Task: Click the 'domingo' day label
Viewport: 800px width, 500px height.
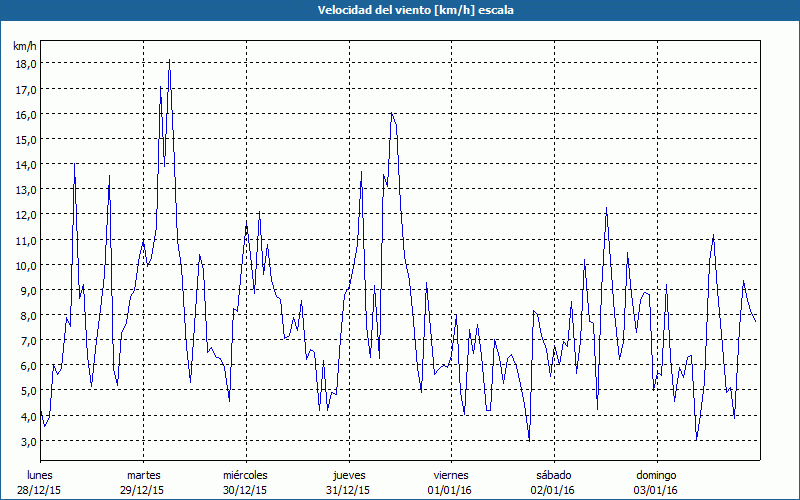Action: pos(656,475)
